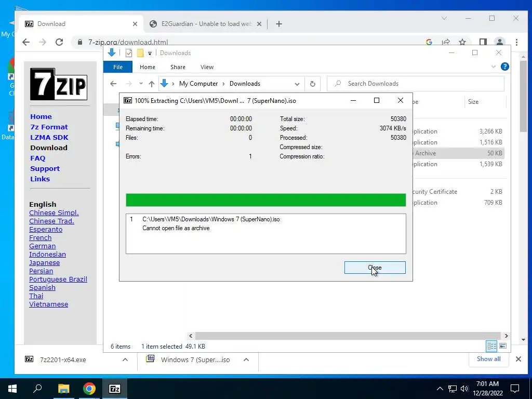Screen dimensions: 532x399
Task: Open the Share ribbon tab
Action: click(178, 67)
